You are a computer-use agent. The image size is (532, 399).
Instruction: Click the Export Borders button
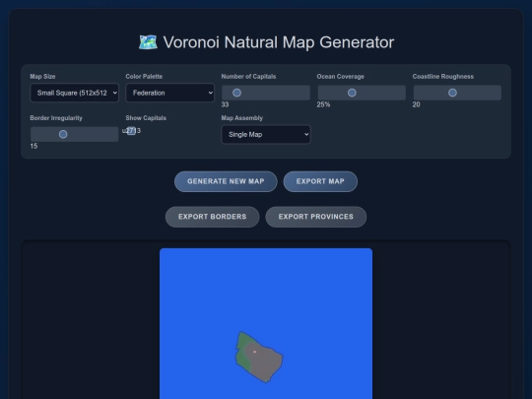pyautogui.click(x=213, y=217)
